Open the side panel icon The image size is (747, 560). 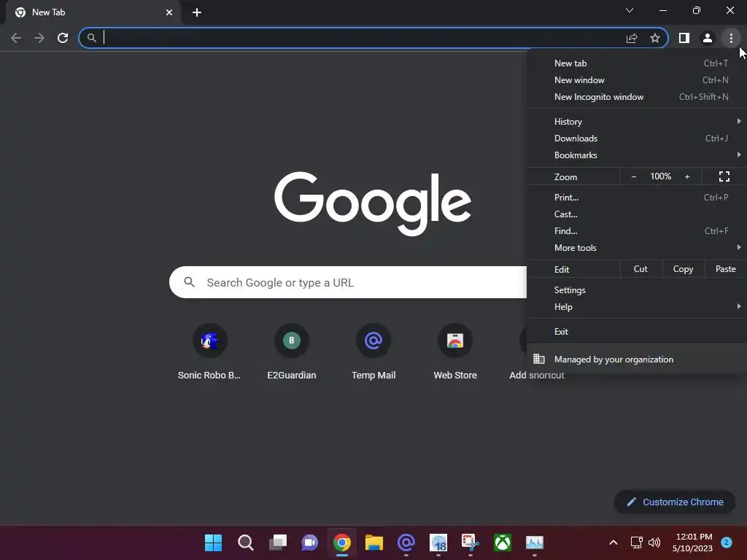684,38
